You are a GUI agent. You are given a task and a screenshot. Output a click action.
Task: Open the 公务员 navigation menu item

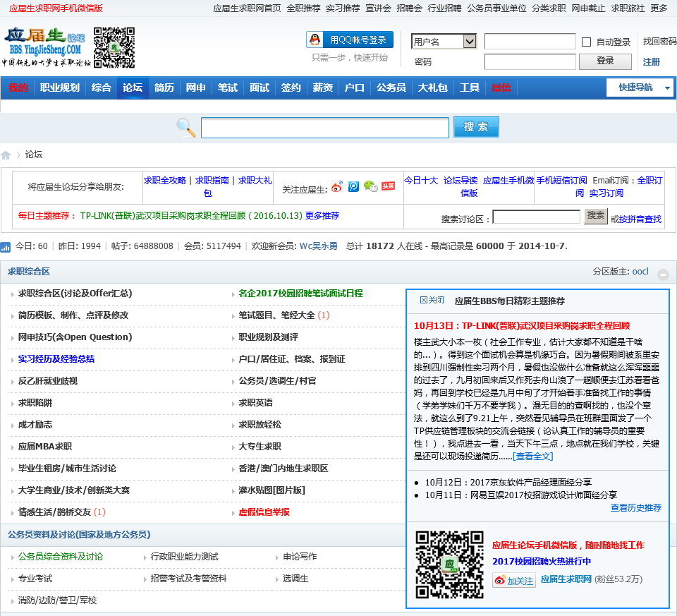tap(391, 87)
